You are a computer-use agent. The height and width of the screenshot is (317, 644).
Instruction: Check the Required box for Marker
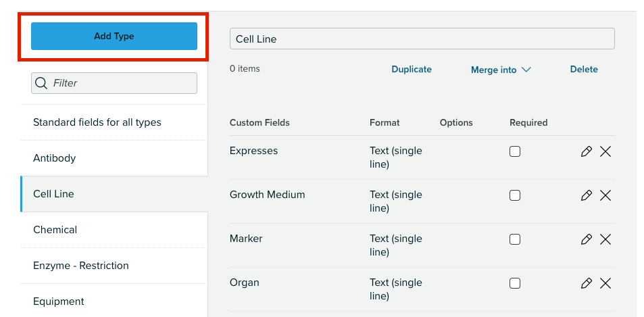(x=515, y=239)
